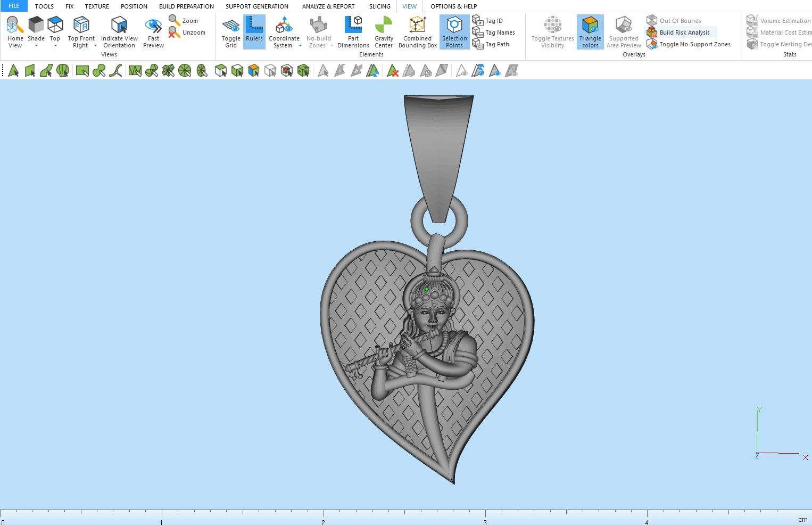
Task: Open the Top view dropdown arrow
Action: pos(55,46)
